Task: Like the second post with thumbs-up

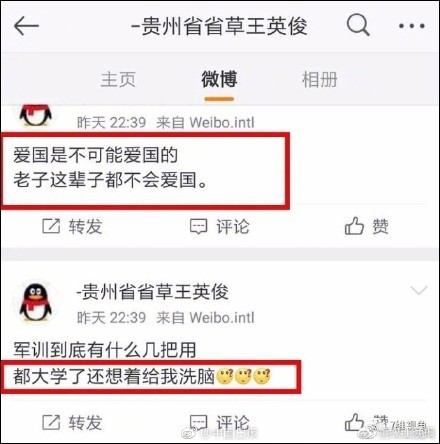Action: [x=354, y=422]
